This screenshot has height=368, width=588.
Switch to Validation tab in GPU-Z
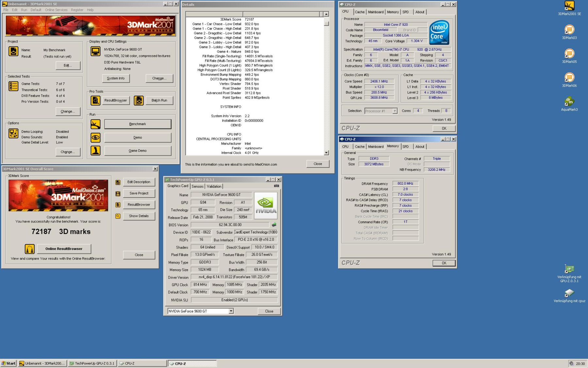(214, 186)
